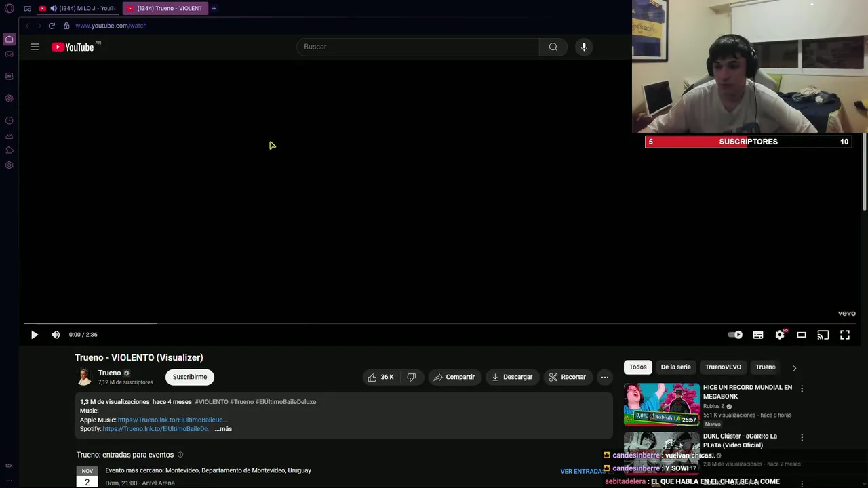Open the Opera main menu logo

[9, 8]
